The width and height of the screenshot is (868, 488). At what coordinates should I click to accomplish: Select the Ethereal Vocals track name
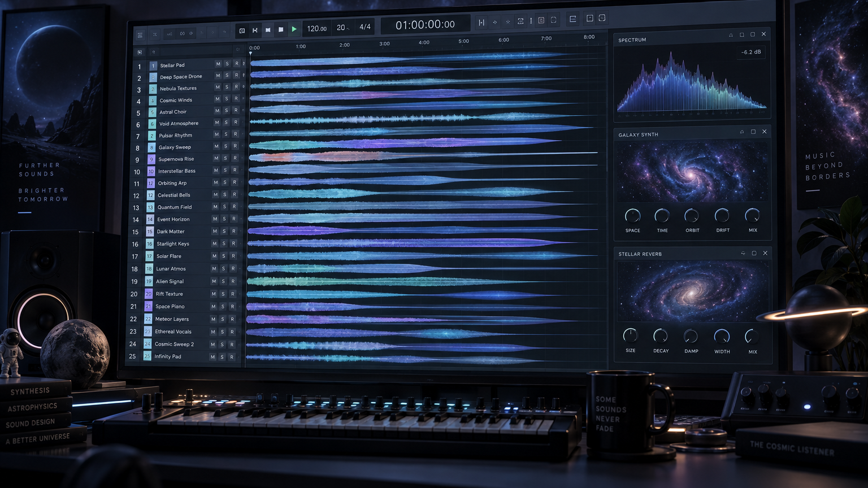(x=173, y=332)
